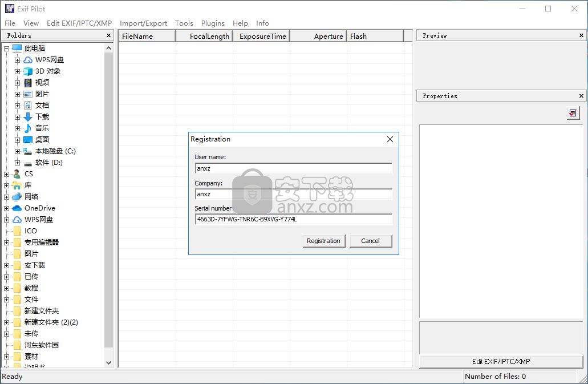
Task: Click the Edit EXIF/IPTC/XMP button at bottom
Action: 501,362
